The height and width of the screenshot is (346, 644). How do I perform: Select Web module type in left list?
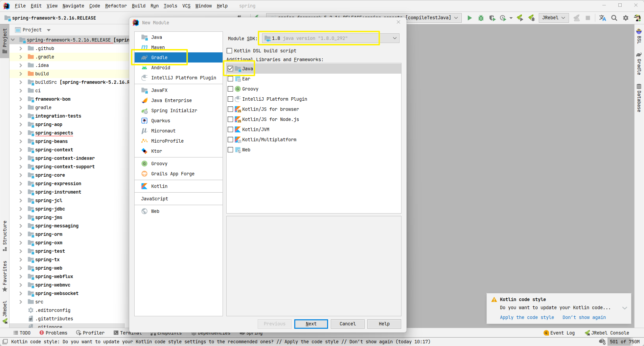[178, 211]
